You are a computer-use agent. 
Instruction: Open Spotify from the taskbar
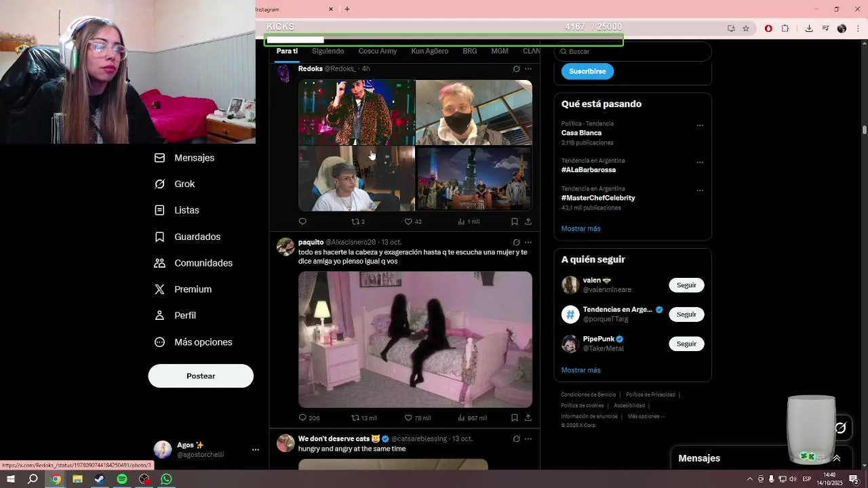(x=122, y=479)
